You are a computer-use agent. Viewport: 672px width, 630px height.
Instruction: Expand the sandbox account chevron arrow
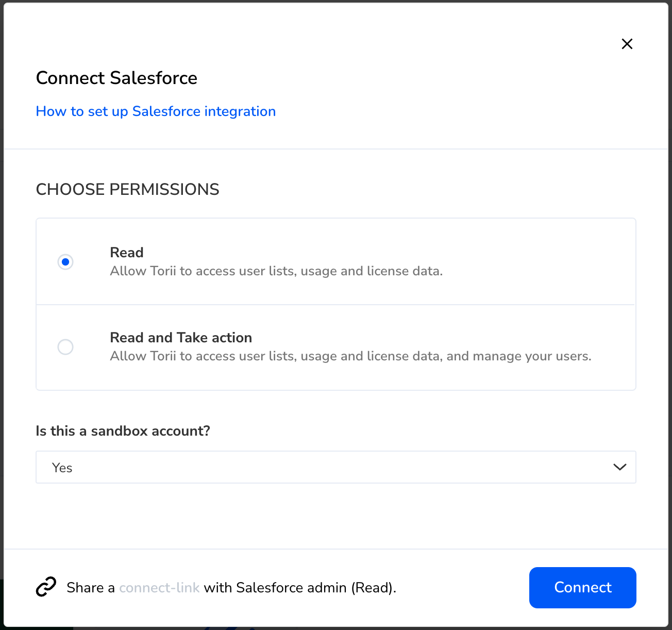click(619, 467)
